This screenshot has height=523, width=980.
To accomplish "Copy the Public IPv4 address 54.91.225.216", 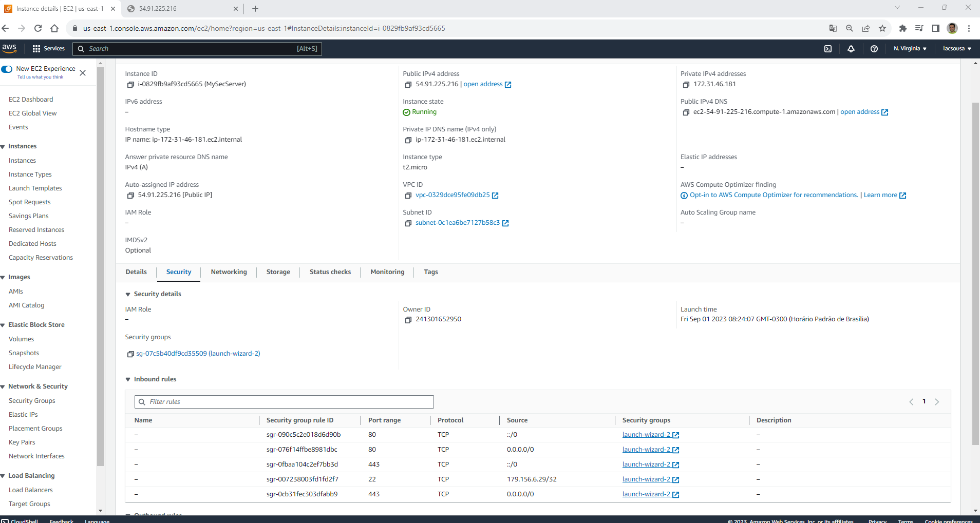I will (x=408, y=85).
